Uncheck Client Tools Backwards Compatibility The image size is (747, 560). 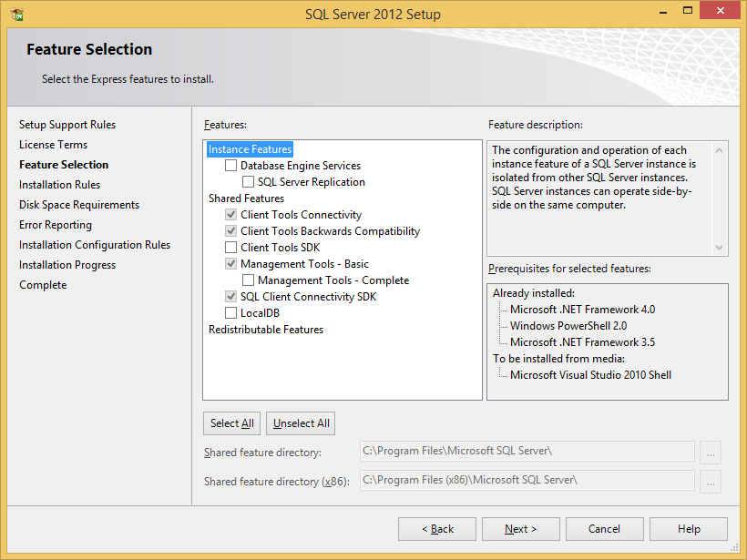tap(230, 230)
